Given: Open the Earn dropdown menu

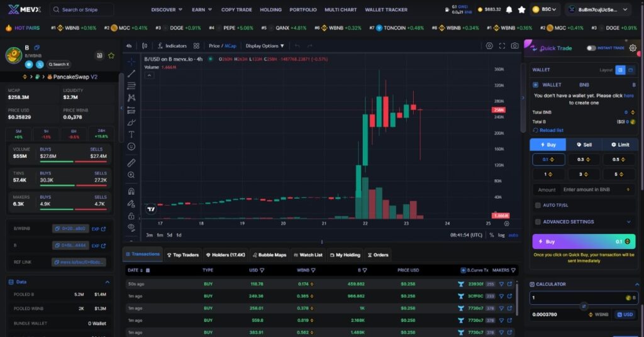Looking at the screenshot, I should point(202,9).
